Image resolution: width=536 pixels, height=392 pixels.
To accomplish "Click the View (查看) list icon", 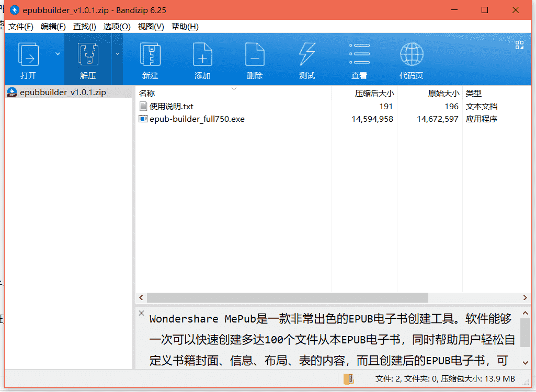I will point(359,54).
